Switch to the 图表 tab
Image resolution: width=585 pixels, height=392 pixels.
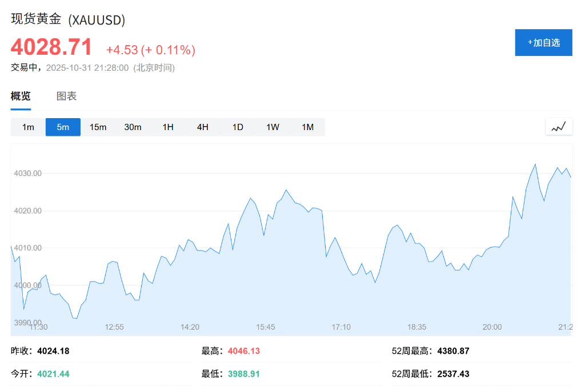(68, 95)
